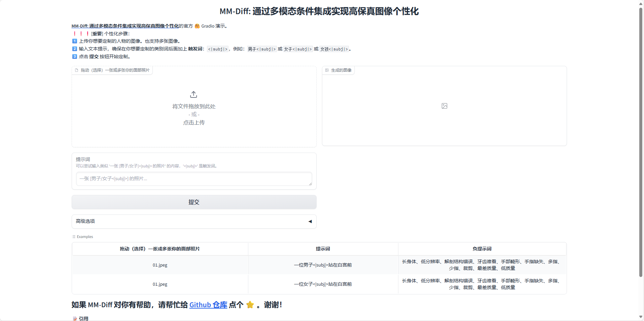Open the 高级选项 section label
This screenshot has height=321, width=644.
click(x=85, y=221)
